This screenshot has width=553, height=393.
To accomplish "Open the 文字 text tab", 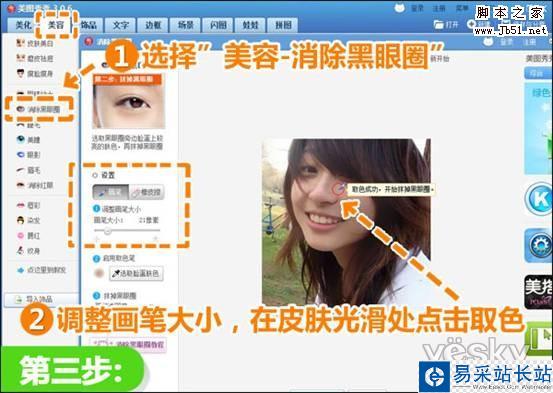I will click(121, 25).
